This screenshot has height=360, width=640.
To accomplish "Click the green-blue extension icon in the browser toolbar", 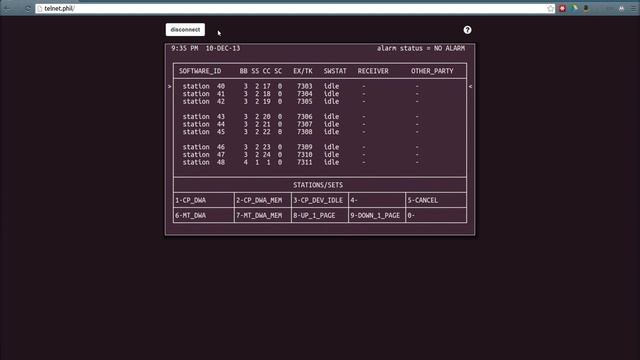I will coord(575,9).
